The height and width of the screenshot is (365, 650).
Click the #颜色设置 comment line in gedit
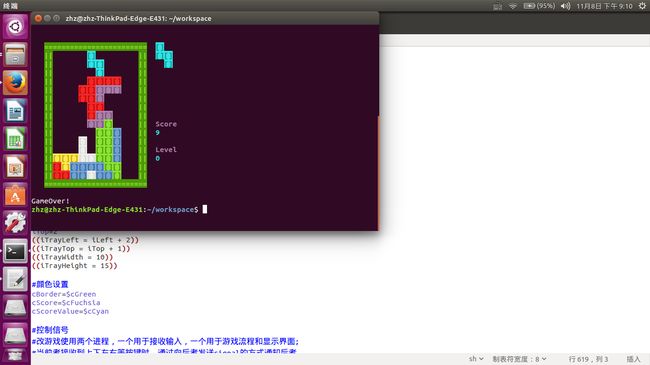pyautogui.click(x=50, y=284)
